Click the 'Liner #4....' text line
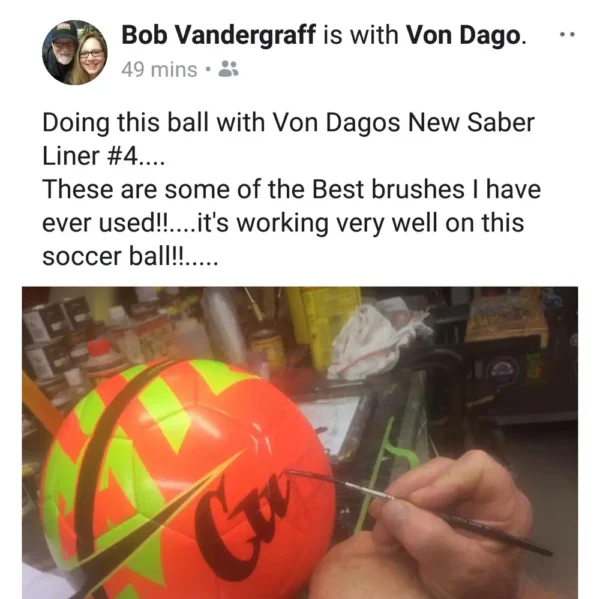600x599 pixels. [x=103, y=156]
